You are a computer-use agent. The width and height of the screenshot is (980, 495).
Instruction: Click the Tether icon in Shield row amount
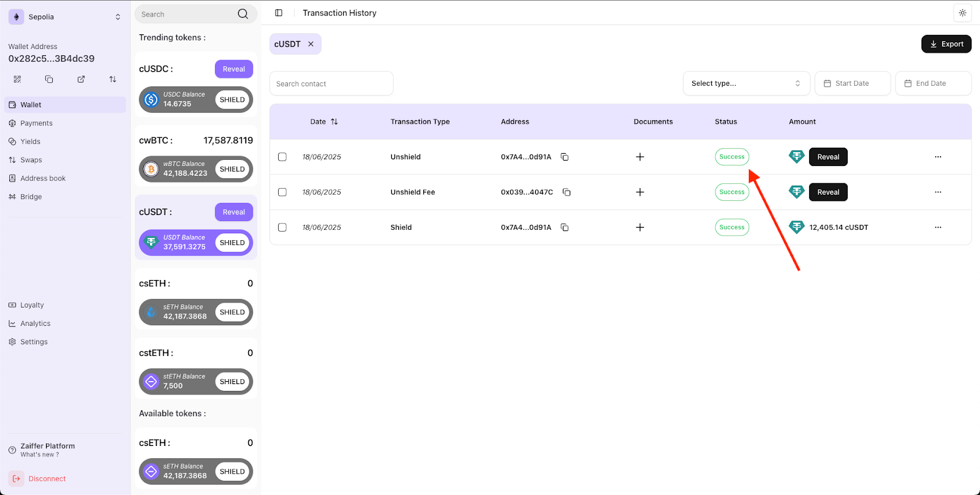coord(796,227)
